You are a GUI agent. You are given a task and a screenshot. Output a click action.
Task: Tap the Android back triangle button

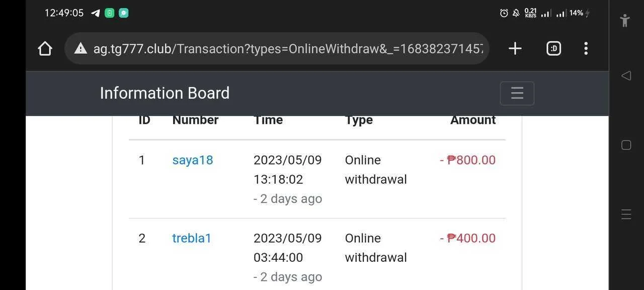coord(626,76)
